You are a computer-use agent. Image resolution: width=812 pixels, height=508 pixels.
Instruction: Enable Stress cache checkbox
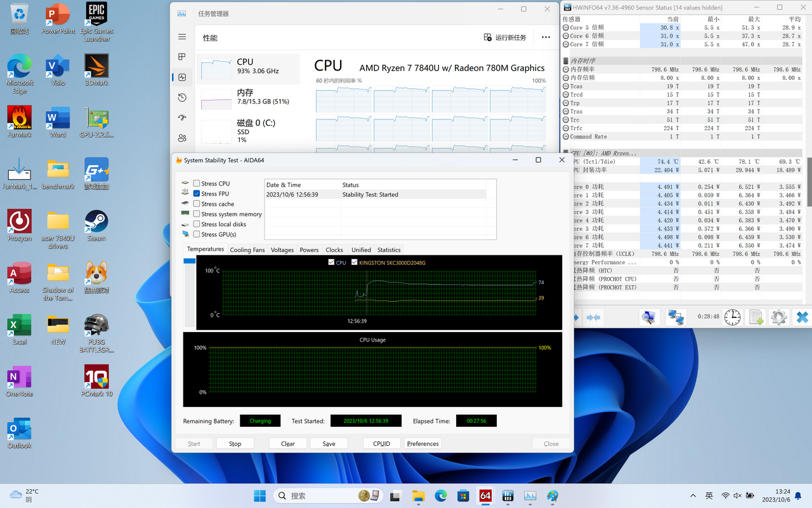click(x=197, y=204)
